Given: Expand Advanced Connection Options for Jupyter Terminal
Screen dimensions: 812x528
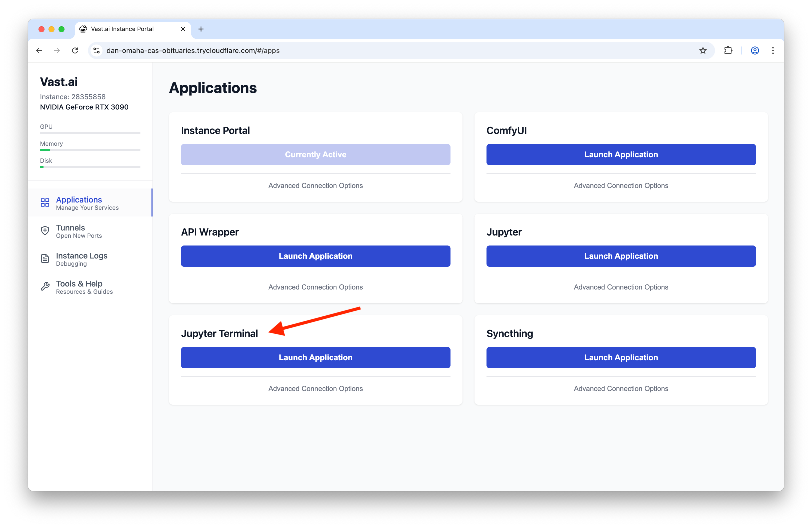Looking at the screenshot, I should pyautogui.click(x=315, y=388).
